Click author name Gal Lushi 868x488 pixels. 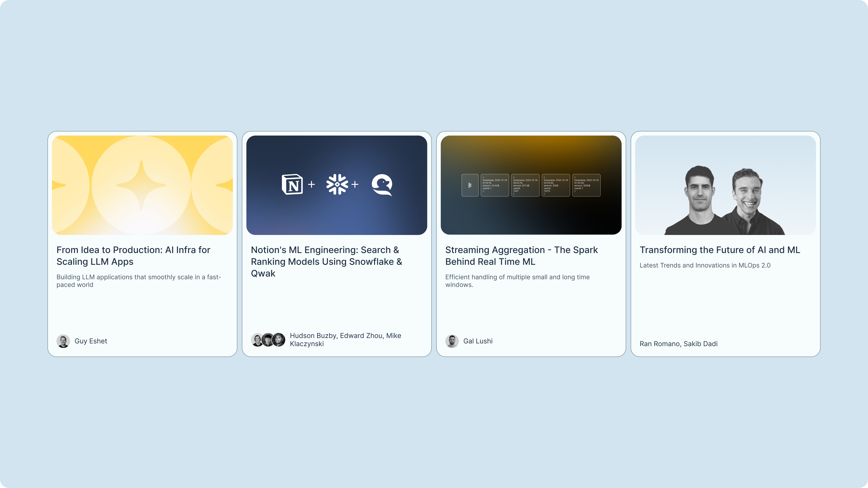(x=478, y=341)
